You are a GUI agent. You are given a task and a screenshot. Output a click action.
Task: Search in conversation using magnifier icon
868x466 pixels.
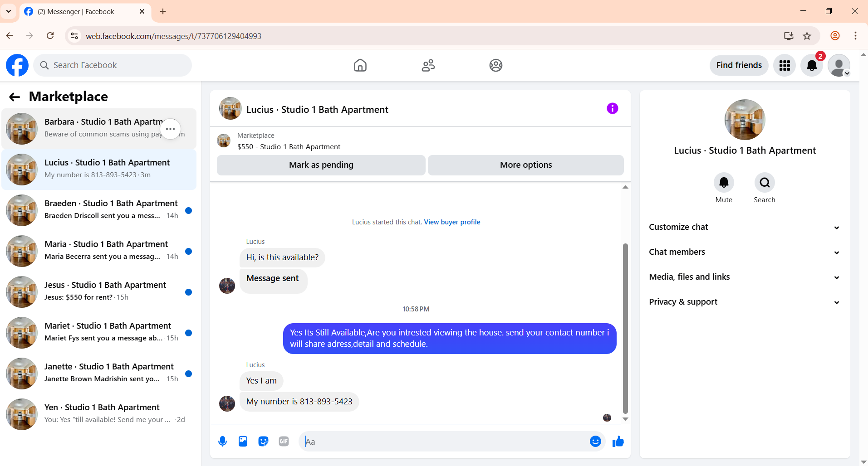765,183
